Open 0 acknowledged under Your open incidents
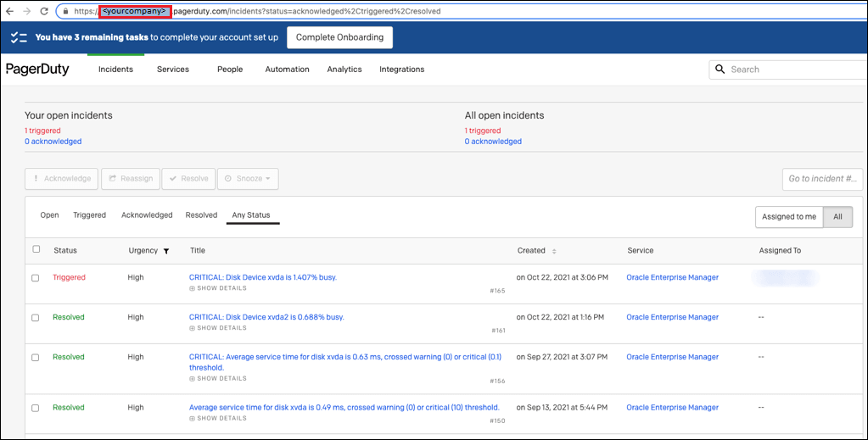 [53, 141]
